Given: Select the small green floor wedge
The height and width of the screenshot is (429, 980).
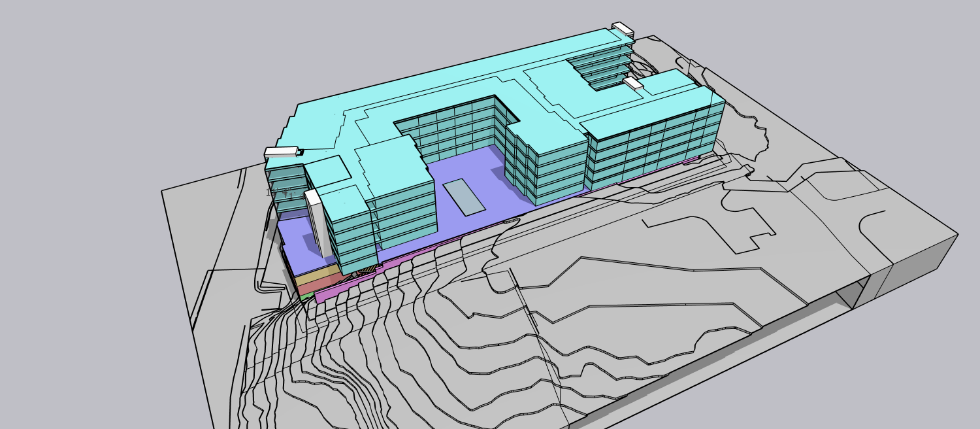Looking at the screenshot, I should (306, 296).
